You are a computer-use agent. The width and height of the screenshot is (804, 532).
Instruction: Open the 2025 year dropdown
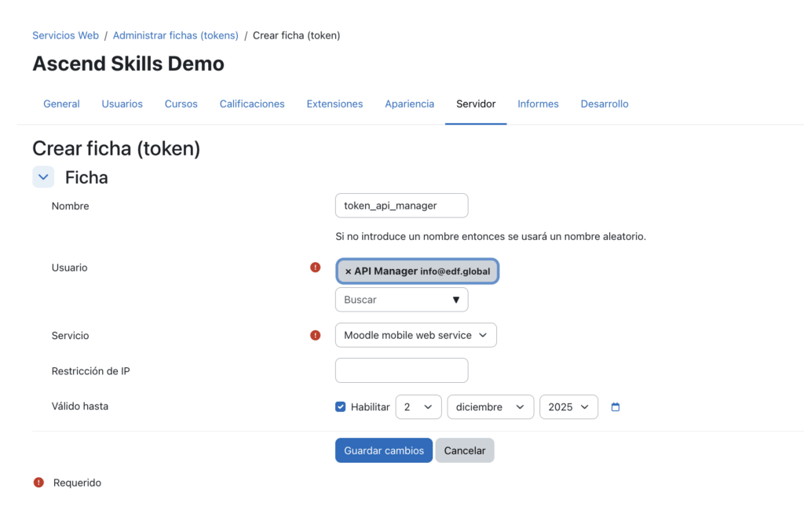pos(568,406)
